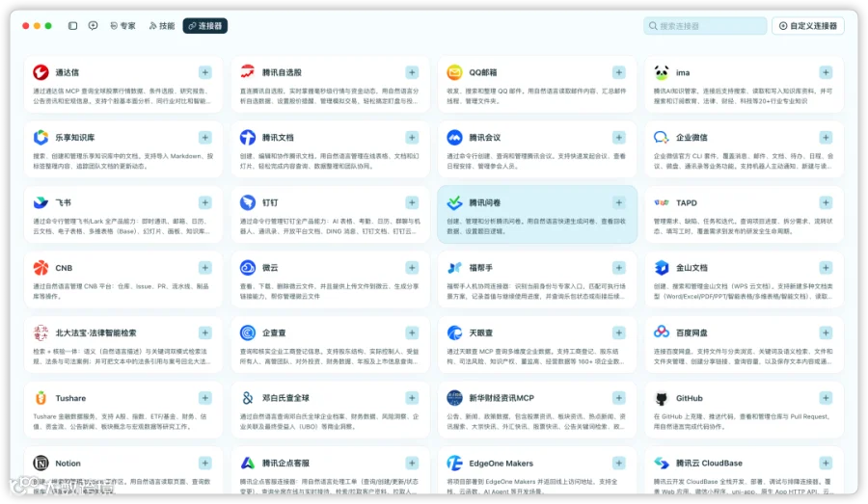Click the 邓白氏查全球 ampersand icon
This screenshot has width=868, height=504.
(x=248, y=398)
